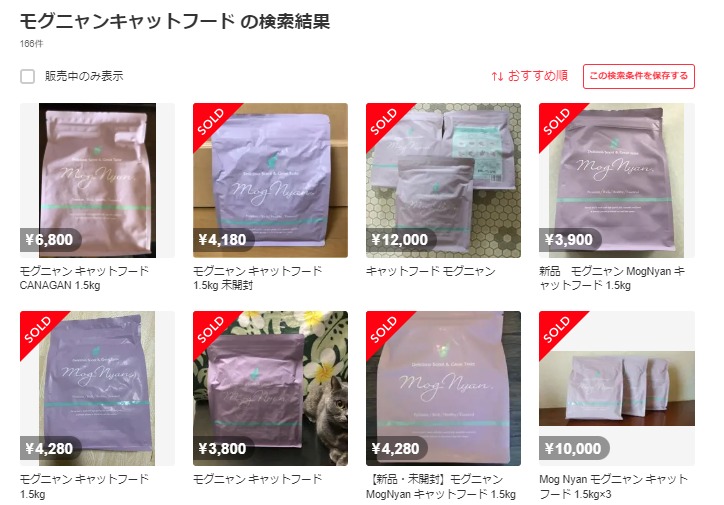724x505 pixels.
Task: Click the sort arrows icon beside おすすめ順
Action: click(497, 76)
